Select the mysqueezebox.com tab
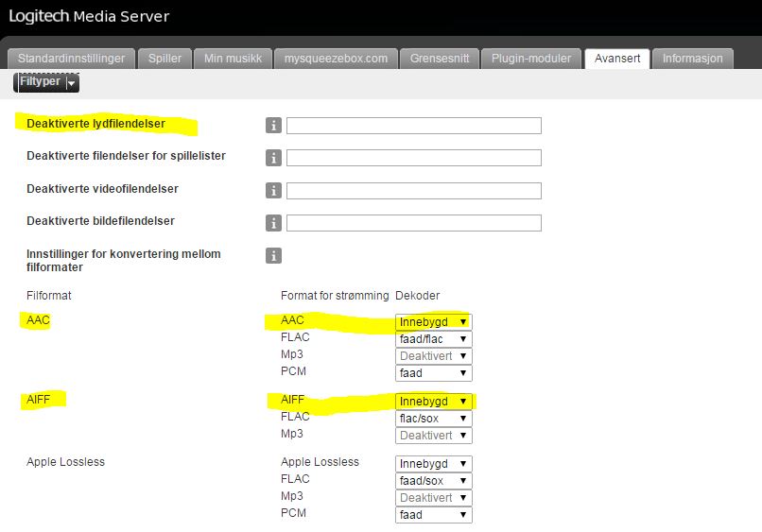The width and height of the screenshot is (762, 532). pos(336,59)
